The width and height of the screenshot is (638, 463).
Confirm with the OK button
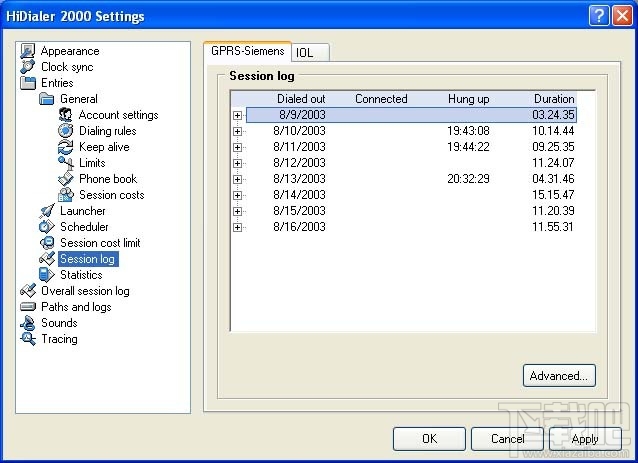429,439
